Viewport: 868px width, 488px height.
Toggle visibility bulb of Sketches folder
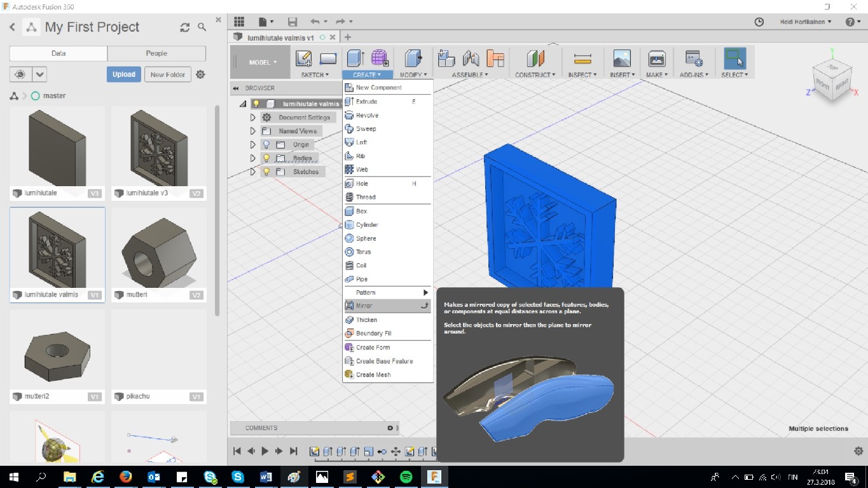266,172
